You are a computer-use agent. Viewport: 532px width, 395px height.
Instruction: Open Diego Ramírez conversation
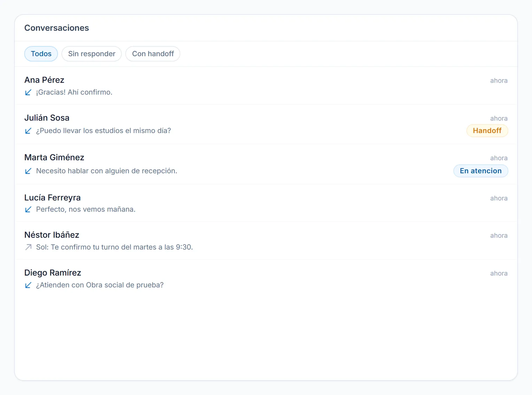266,278
